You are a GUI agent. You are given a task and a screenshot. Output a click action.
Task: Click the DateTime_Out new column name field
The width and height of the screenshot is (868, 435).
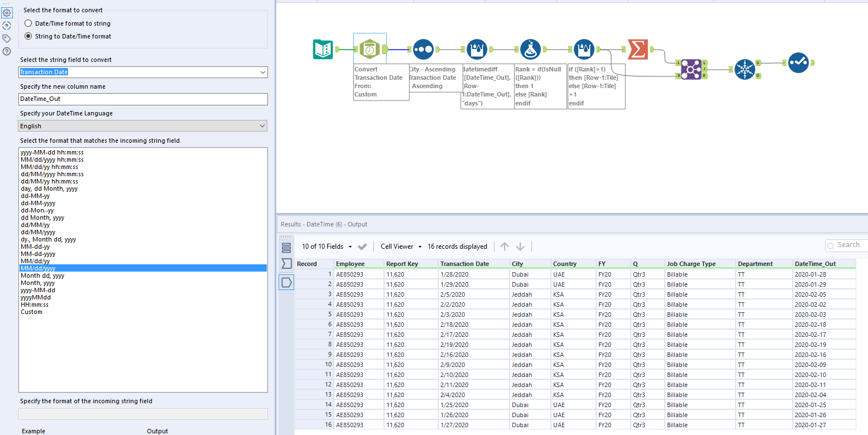(x=143, y=99)
